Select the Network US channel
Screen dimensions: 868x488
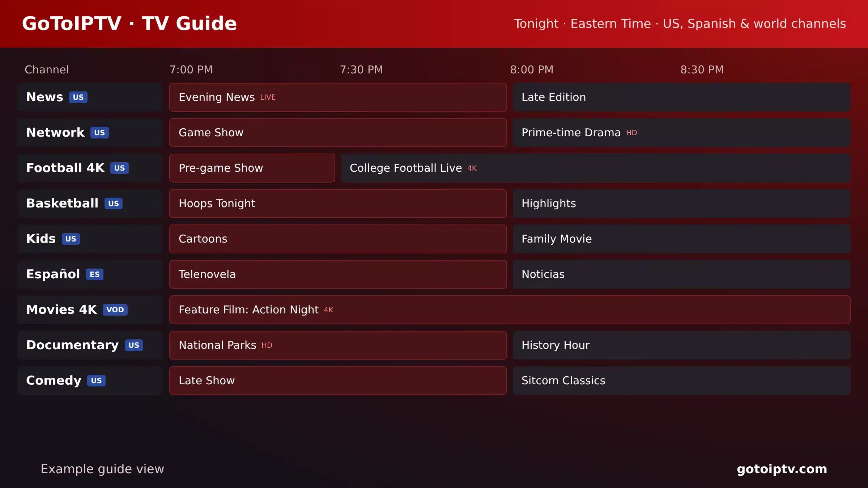[90, 133]
